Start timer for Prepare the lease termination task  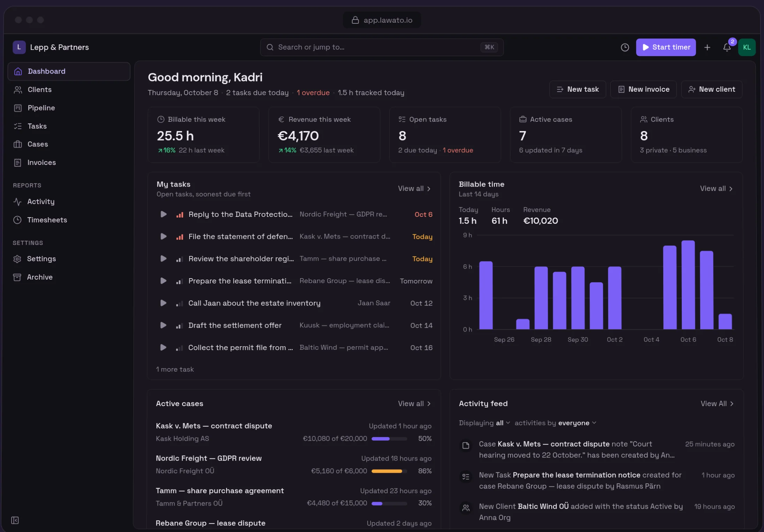click(163, 281)
